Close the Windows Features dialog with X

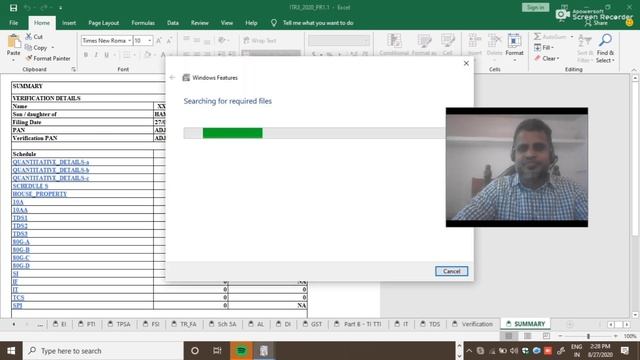click(x=466, y=63)
